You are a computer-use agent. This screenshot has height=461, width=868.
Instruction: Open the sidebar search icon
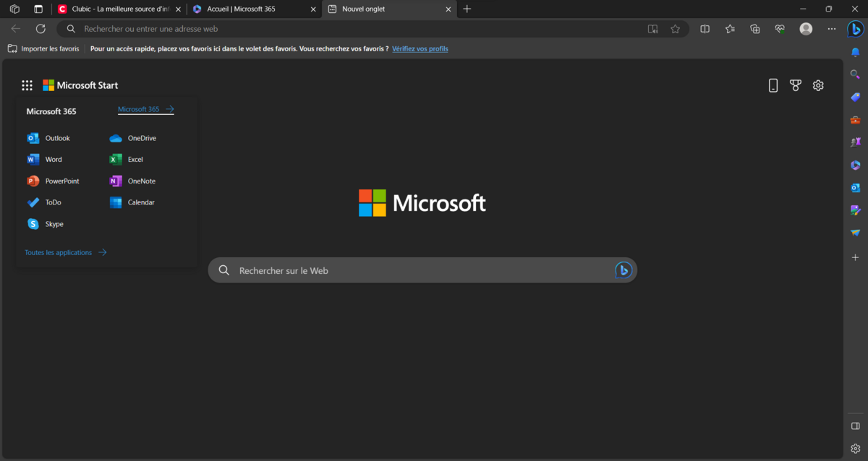(856, 74)
